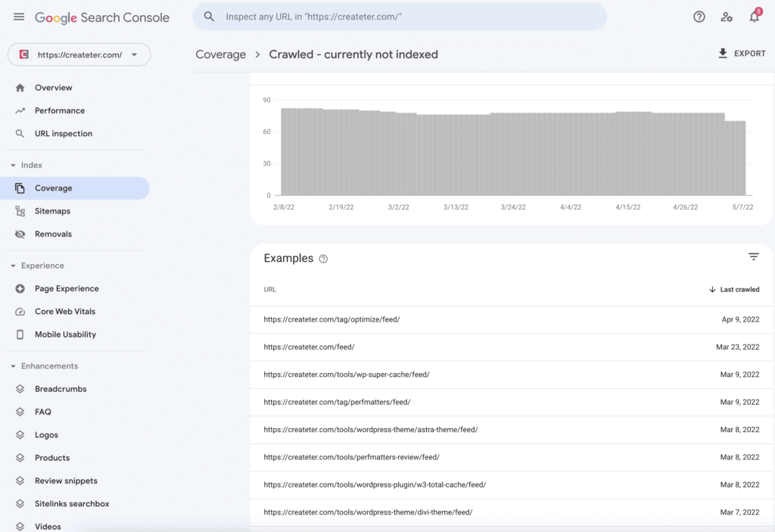Click the createter.com site favicon

tap(23, 54)
